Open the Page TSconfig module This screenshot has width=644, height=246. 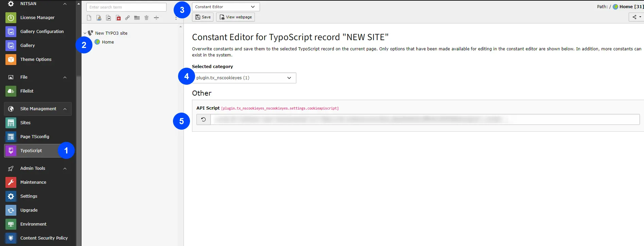tap(38, 137)
